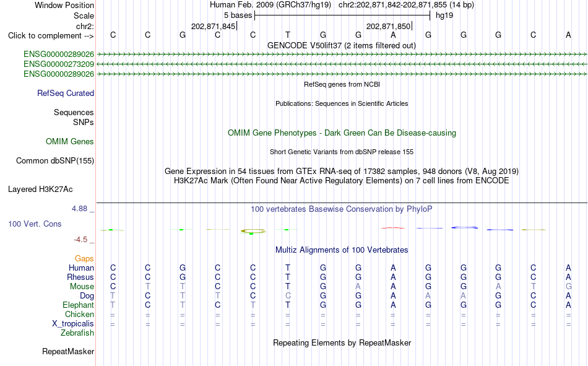The height and width of the screenshot is (366, 588).
Task: Click 'Click to complement -->' to complement bases
Action: click(x=51, y=36)
